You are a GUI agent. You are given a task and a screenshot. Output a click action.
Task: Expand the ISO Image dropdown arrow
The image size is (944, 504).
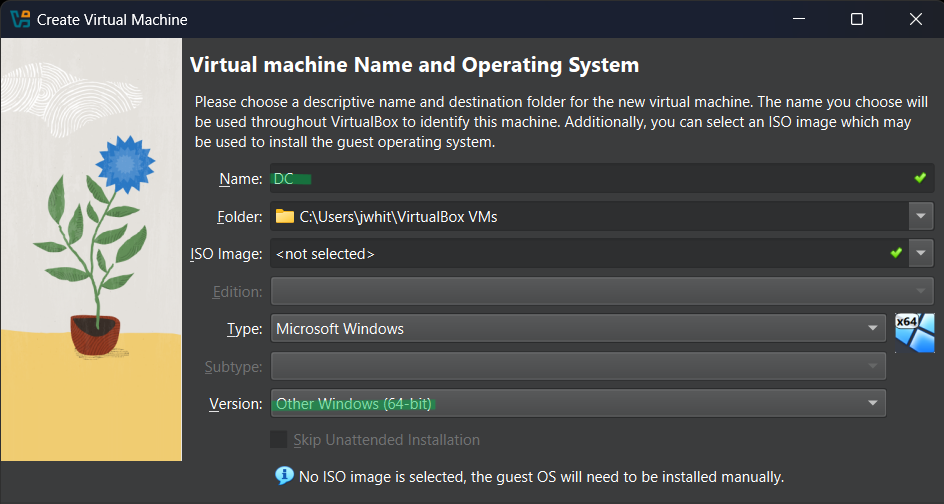(921, 254)
